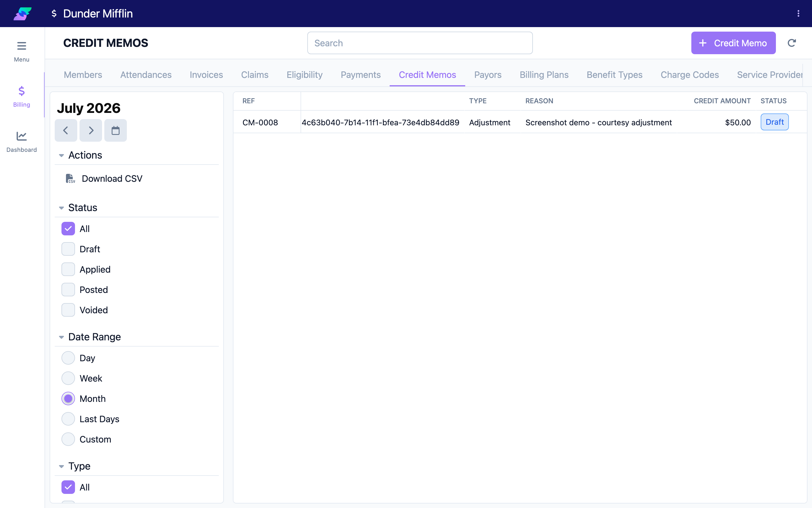Viewport: 812px width, 508px height.
Task: Check the All status checkbox
Action: [68, 229]
